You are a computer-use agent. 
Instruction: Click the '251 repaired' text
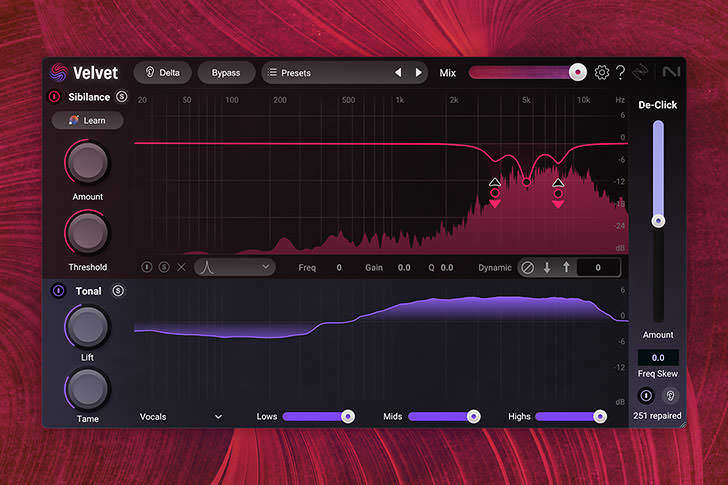[657, 416]
